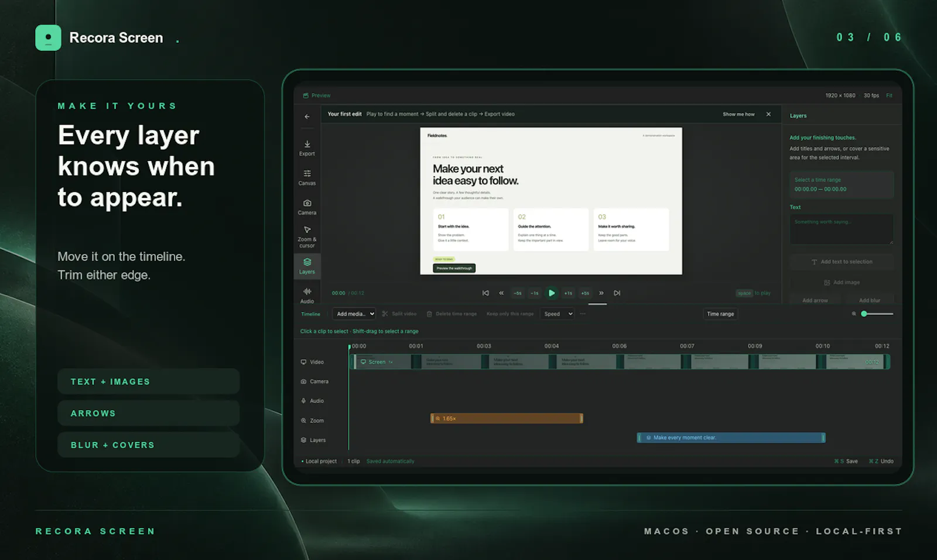
Task: Jump to the end of the video
Action: point(617,293)
